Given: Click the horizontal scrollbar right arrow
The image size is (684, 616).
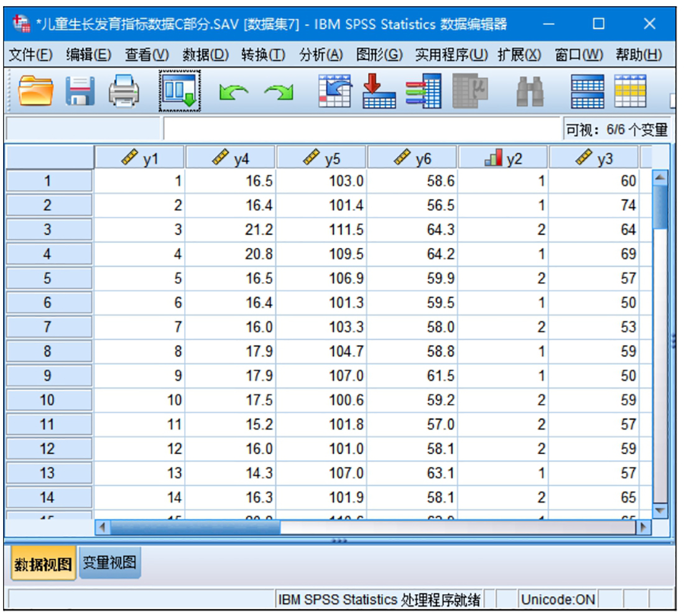Looking at the screenshot, I should [x=645, y=527].
